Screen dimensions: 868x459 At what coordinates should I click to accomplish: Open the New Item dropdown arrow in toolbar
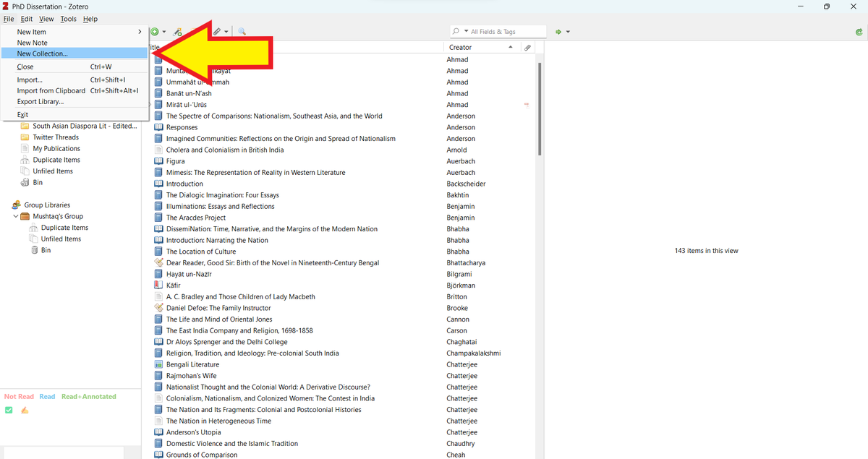[164, 32]
